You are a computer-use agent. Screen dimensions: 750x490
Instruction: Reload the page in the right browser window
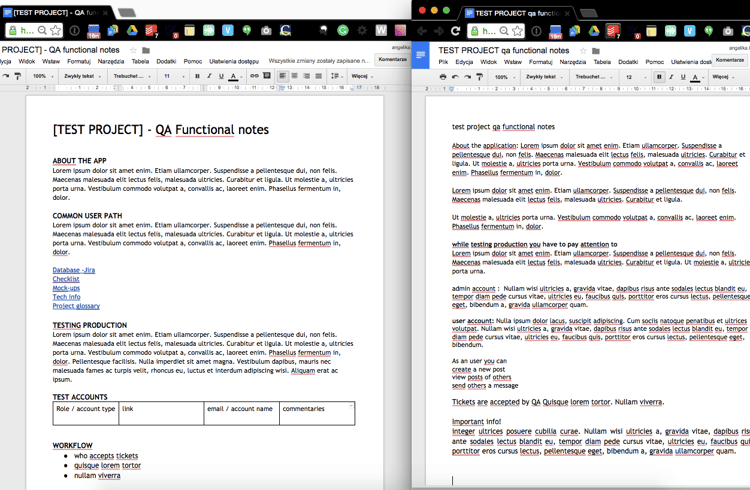tap(455, 31)
